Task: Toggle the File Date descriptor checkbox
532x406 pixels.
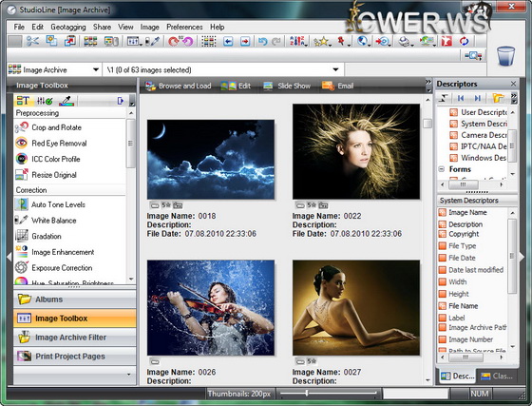Action: pyautogui.click(x=442, y=258)
